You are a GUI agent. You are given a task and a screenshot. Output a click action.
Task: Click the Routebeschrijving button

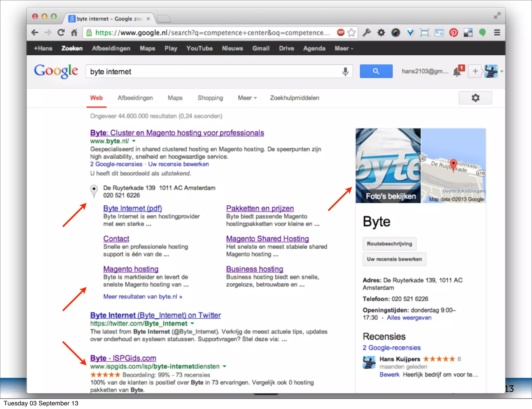(x=389, y=244)
